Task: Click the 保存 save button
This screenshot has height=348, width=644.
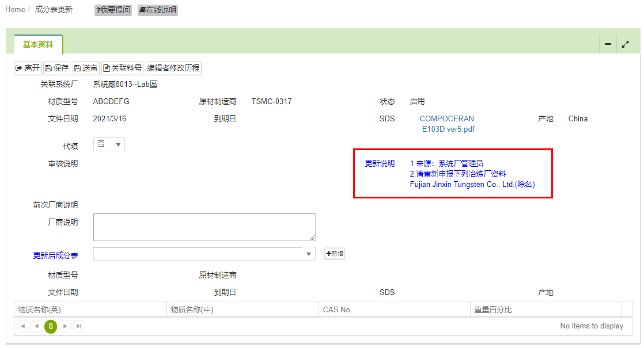Action: [x=56, y=68]
